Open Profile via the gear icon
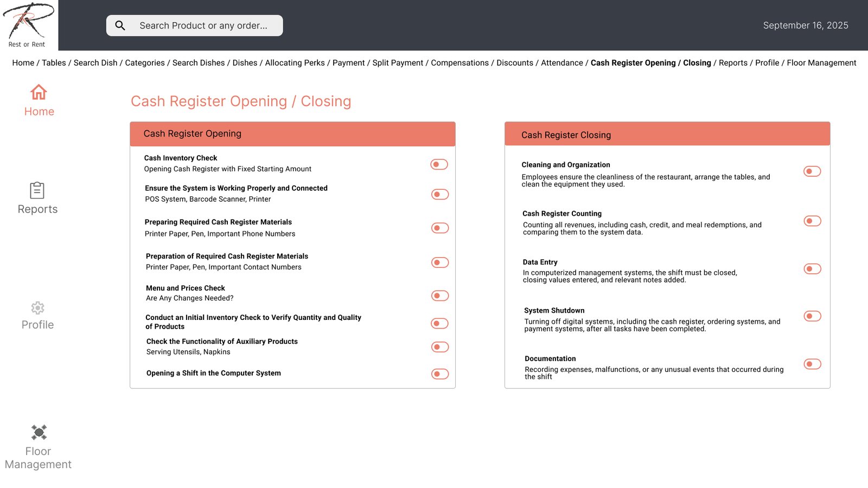The width and height of the screenshot is (868, 488). (x=37, y=308)
